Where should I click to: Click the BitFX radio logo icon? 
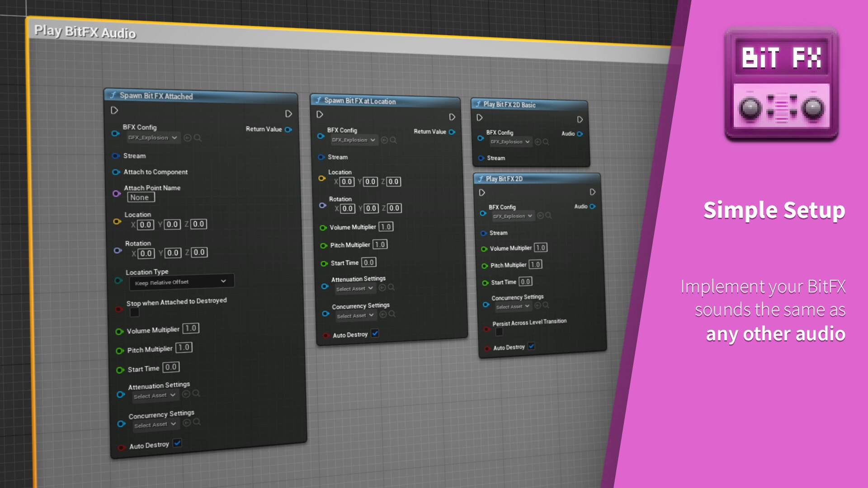[x=781, y=84]
